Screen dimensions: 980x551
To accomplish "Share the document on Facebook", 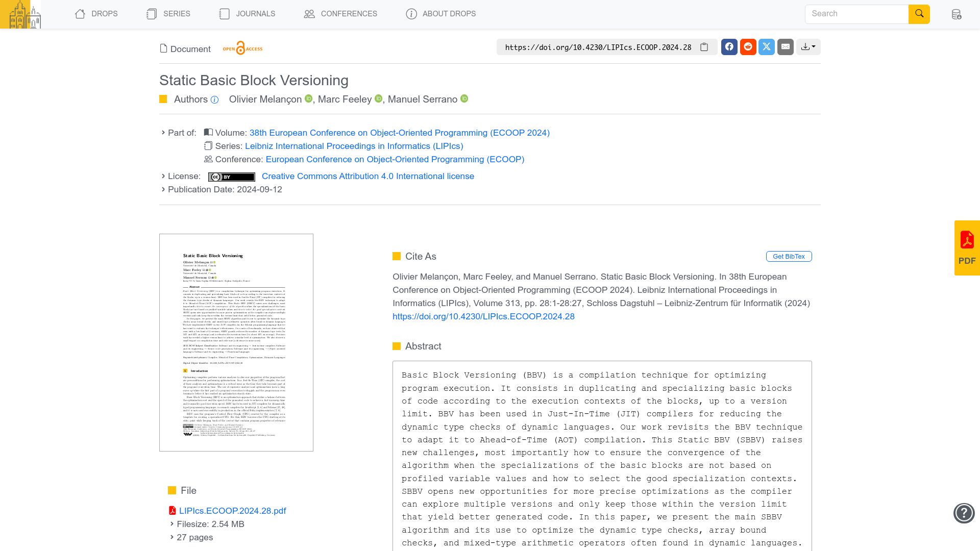I will coord(729,47).
